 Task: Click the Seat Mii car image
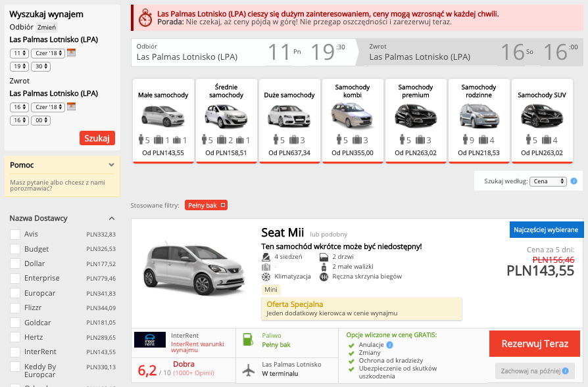(194, 270)
